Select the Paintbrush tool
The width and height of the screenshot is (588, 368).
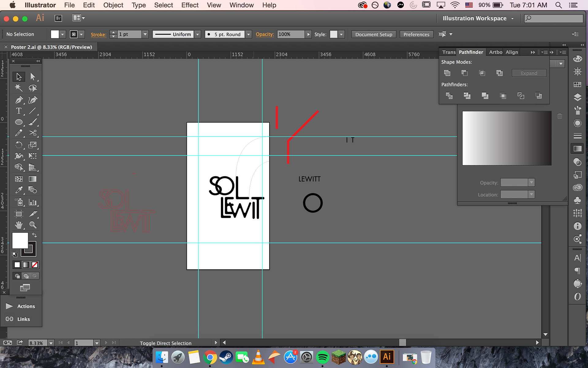point(32,122)
